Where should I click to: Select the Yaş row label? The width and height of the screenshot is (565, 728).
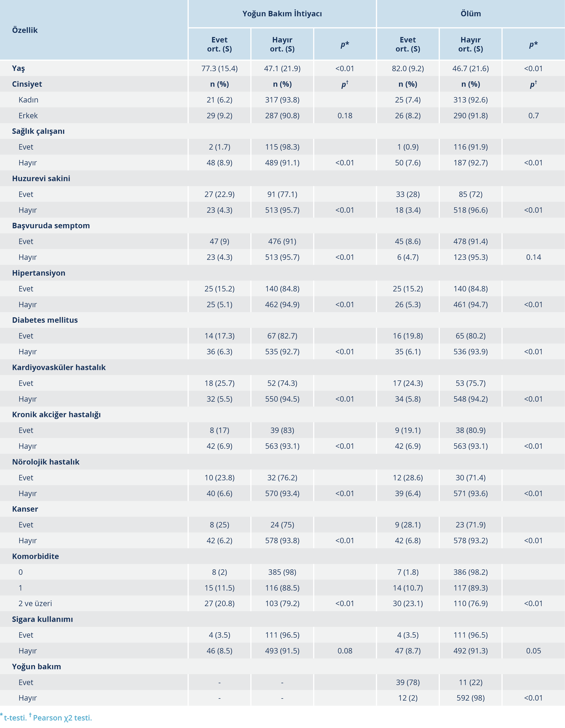18,68
